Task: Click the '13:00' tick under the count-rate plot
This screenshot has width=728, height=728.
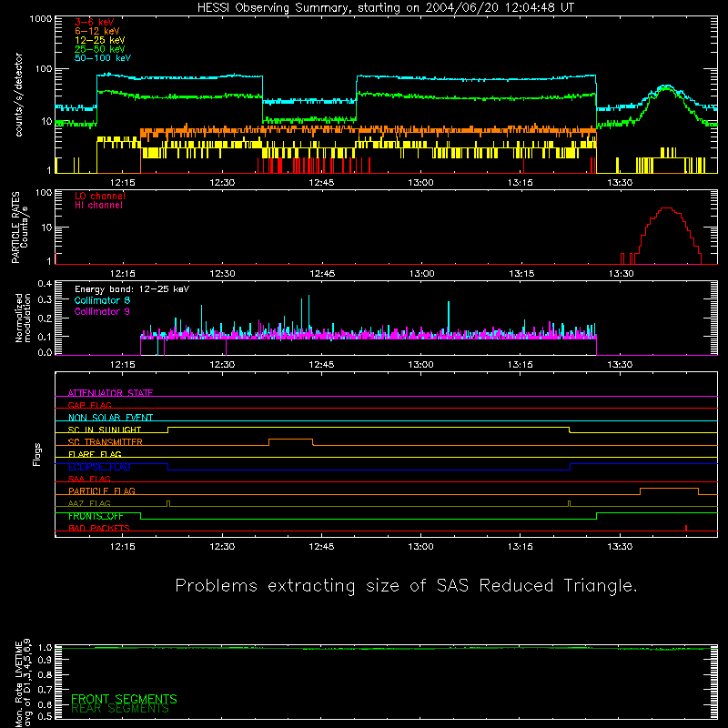Action: click(x=420, y=183)
